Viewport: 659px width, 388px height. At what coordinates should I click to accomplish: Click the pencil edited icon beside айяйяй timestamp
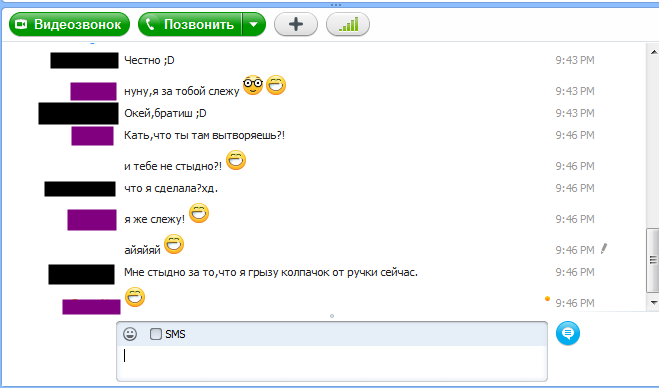click(x=604, y=248)
